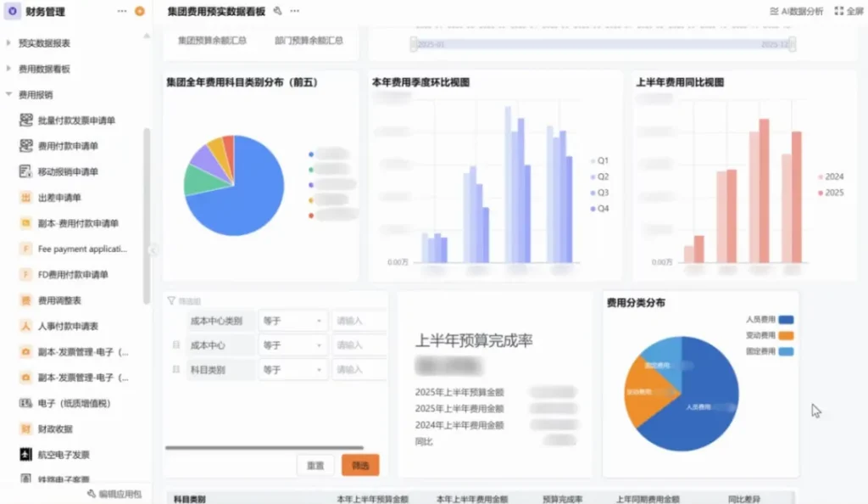Collapse the 费用报销 tree group

[8, 95]
